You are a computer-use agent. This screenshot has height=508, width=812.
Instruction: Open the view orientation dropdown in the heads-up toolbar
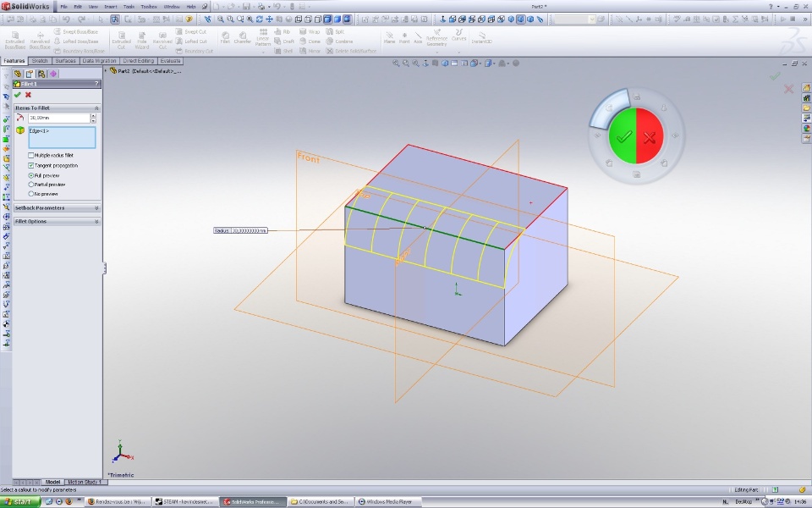tap(480, 63)
